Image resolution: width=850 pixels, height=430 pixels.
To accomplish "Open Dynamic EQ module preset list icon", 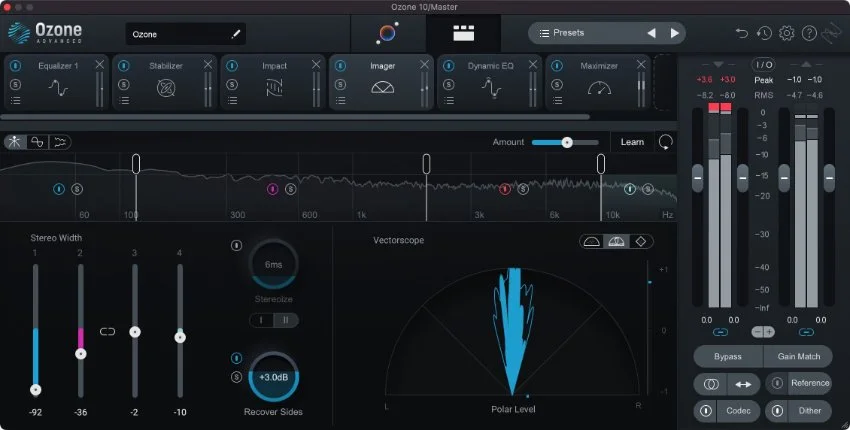I will (x=449, y=100).
